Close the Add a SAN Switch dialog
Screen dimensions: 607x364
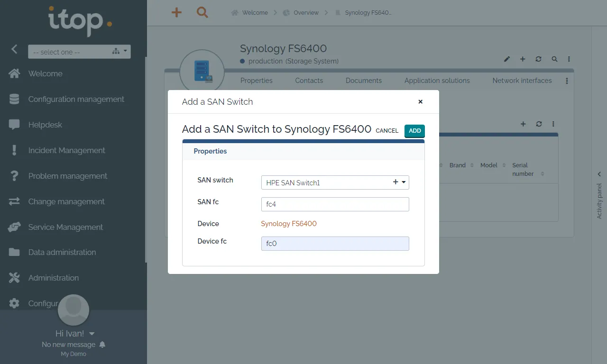(420, 101)
